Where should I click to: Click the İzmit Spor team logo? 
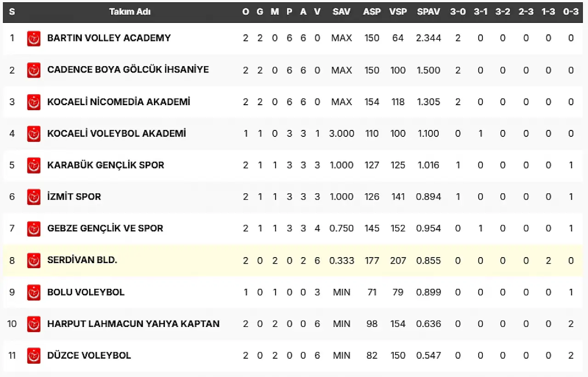pyautogui.click(x=34, y=197)
